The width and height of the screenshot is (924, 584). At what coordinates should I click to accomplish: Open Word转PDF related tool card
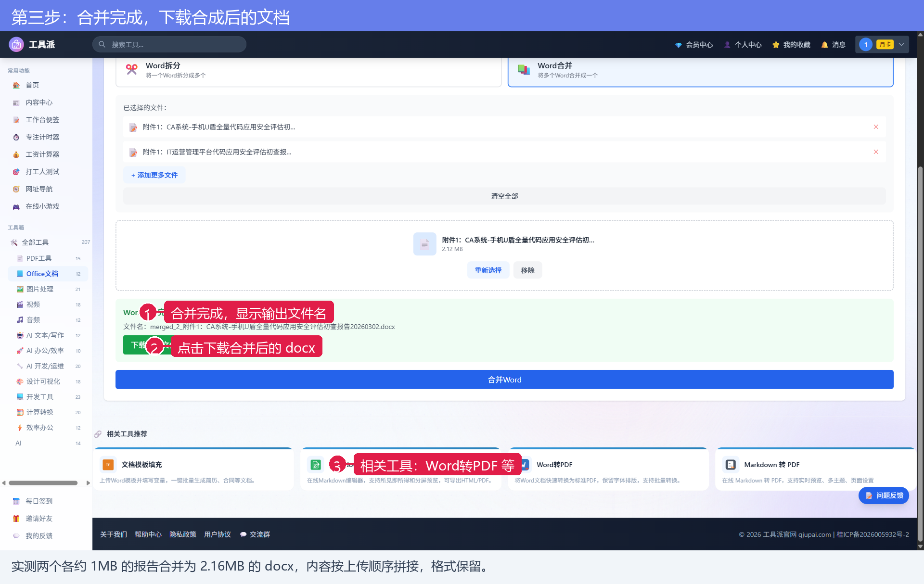point(608,470)
